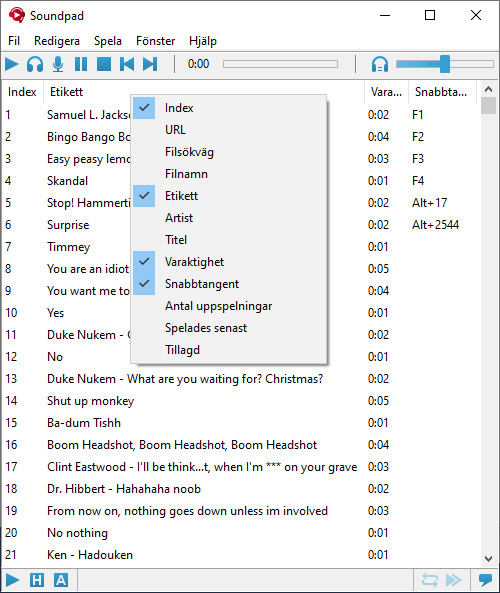Click the speech bubble icon bottom right
500x593 pixels.
click(x=485, y=579)
